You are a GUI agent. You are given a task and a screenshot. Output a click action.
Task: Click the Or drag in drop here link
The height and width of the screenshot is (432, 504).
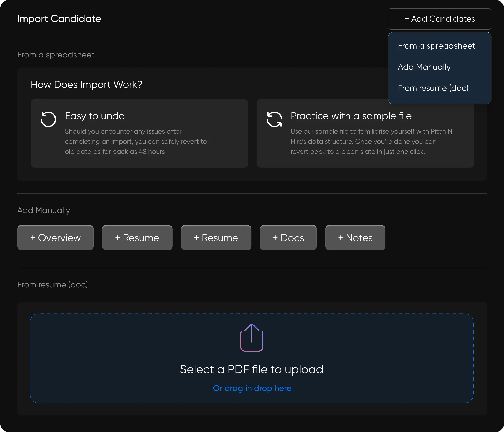(252, 388)
